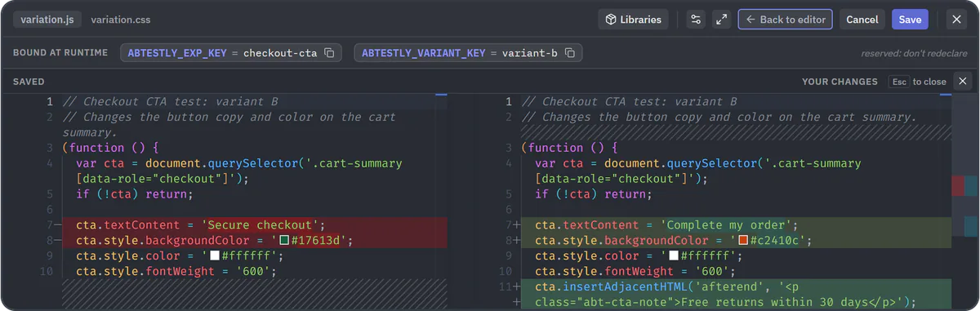Copy the ABTESTLY_EXP_KEY value checkout-cta
980x311 pixels.
click(x=329, y=53)
